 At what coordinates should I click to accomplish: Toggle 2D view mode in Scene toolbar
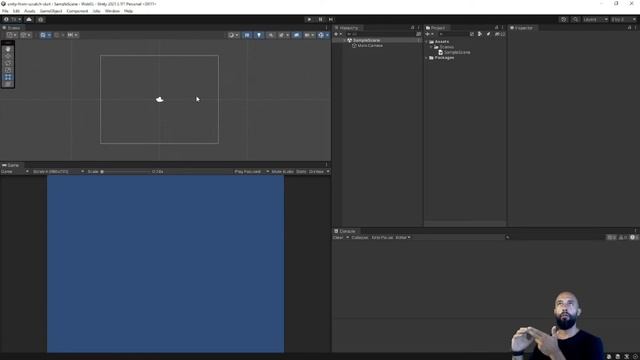[x=247, y=35]
